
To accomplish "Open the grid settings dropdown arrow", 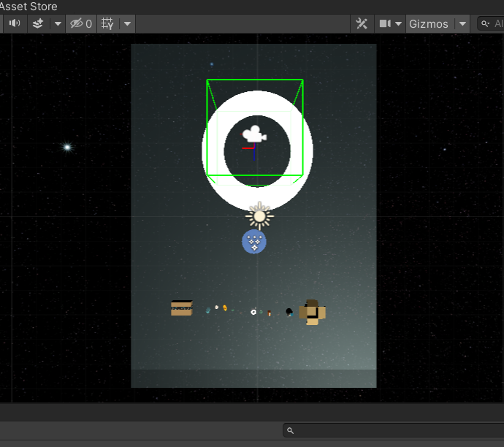I will [127, 23].
